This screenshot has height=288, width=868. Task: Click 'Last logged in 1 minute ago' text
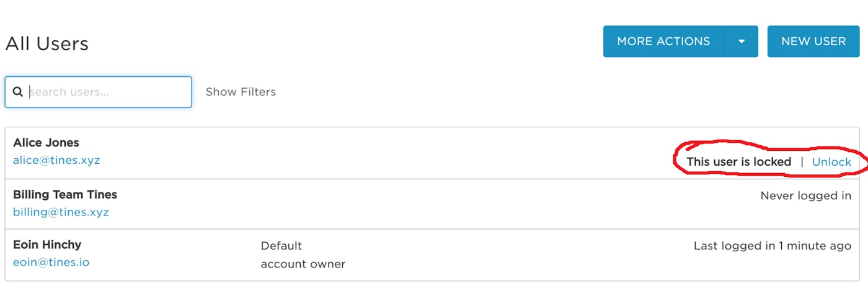tap(772, 246)
